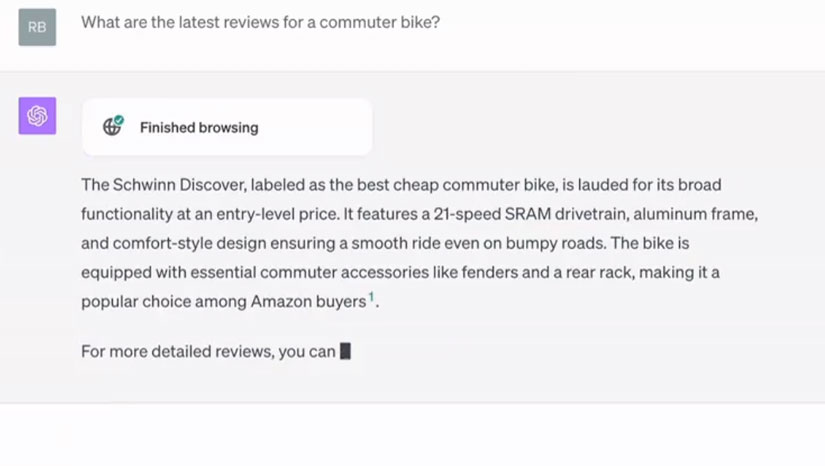
Task: Click the Finished browsing label
Action: pyautogui.click(x=199, y=128)
